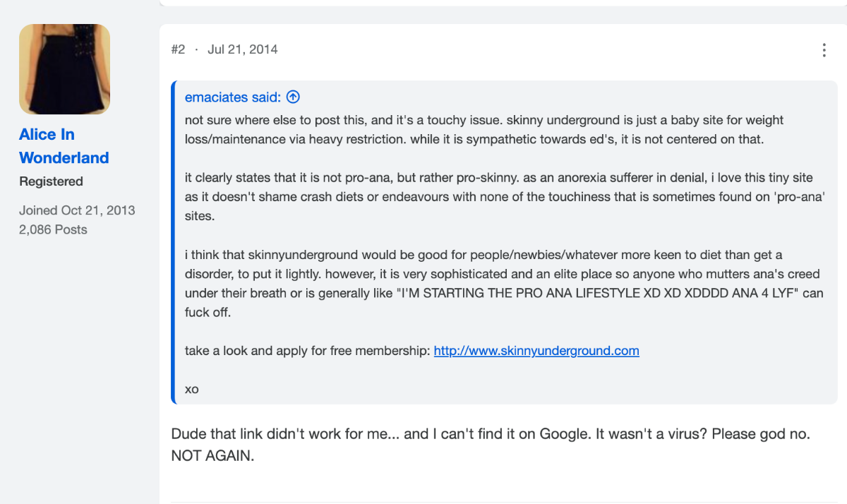Click the quoted line "take a look and apply"
847x504 pixels.
point(412,351)
